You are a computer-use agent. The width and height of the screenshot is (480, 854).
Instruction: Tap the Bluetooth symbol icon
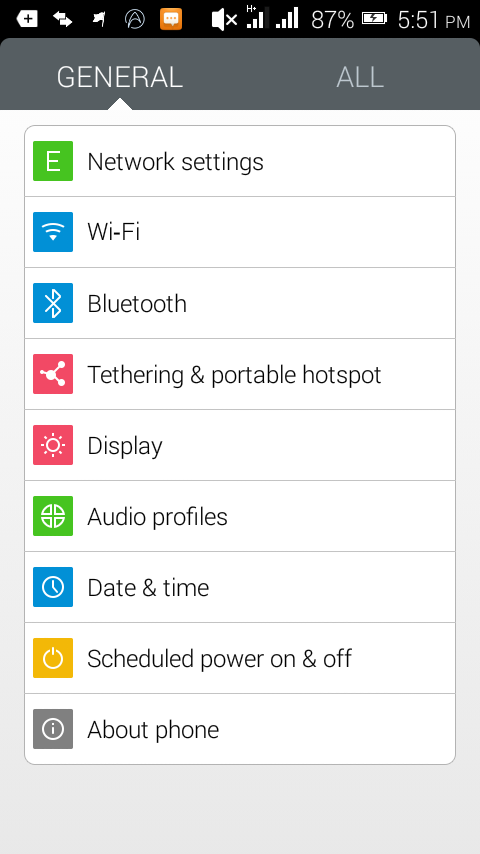[53, 303]
